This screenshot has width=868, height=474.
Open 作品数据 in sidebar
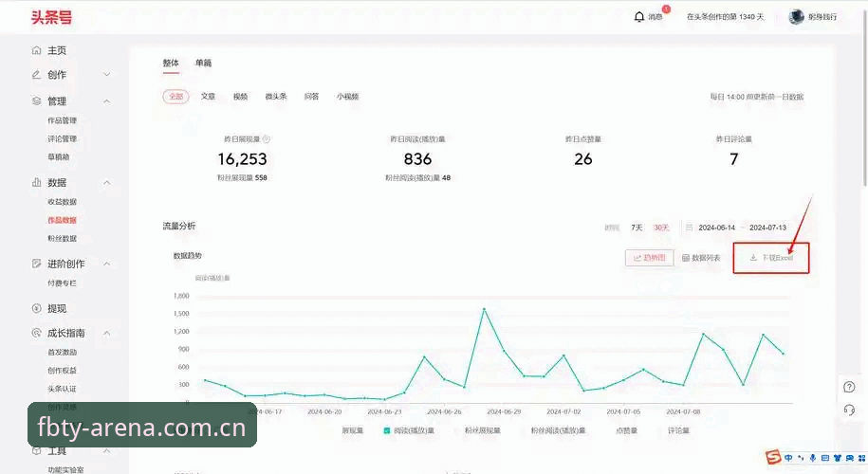click(x=62, y=220)
